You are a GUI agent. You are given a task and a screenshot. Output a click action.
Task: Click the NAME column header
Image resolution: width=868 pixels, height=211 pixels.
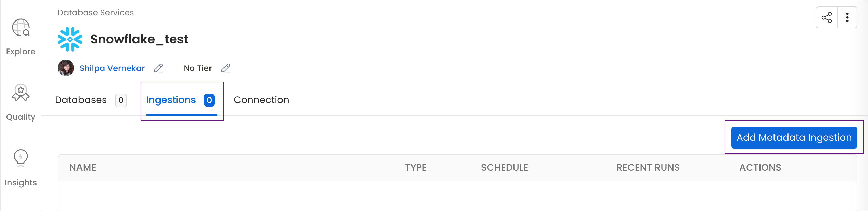pyautogui.click(x=82, y=167)
